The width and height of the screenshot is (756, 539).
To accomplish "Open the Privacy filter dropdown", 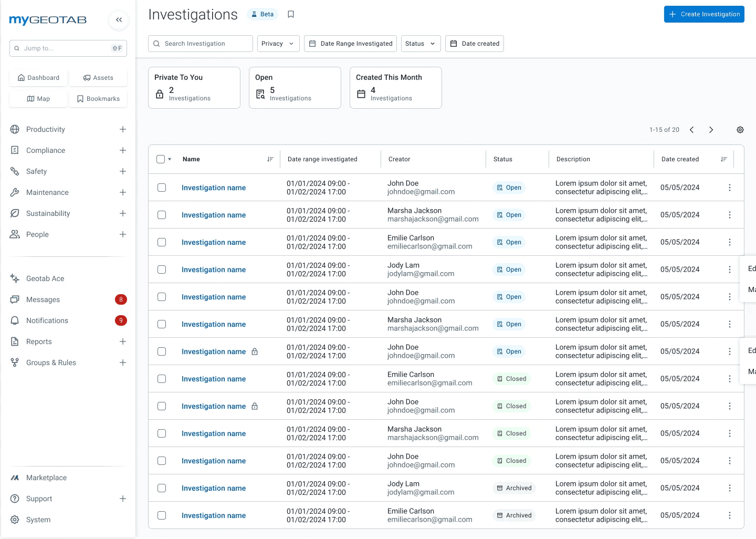I will (278, 44).
